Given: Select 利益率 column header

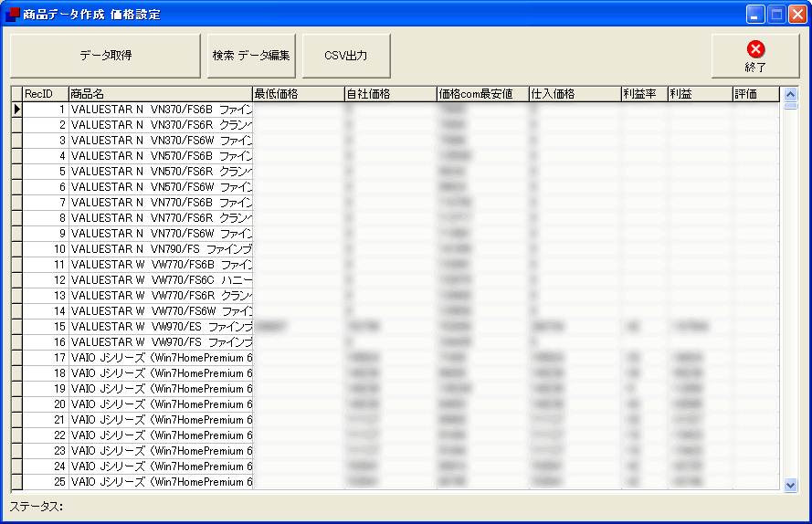Looking at the screenshot, I should [645, 94].
